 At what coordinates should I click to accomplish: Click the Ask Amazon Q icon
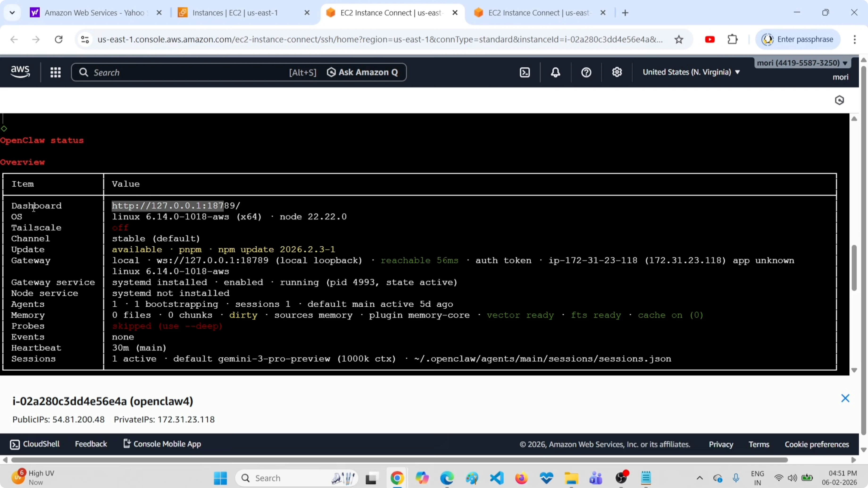pos(331,72)
